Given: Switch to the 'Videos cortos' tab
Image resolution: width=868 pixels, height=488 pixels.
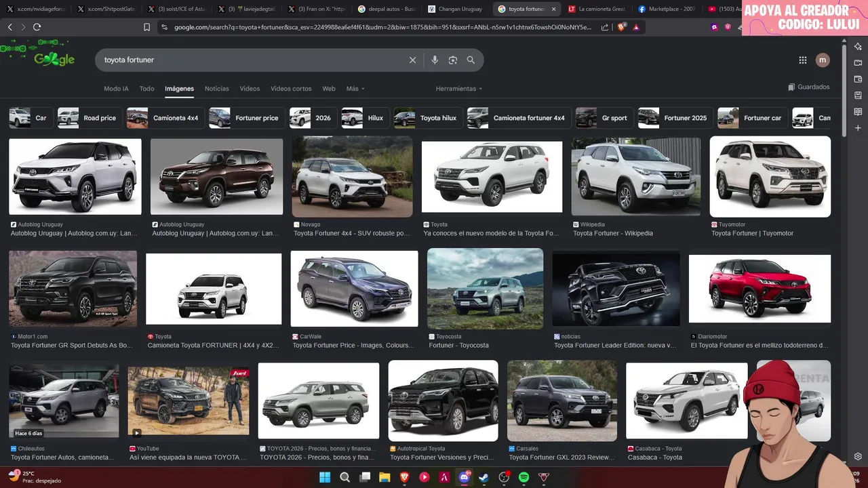Looking at the screenshot, I should (x=291, y=89).
